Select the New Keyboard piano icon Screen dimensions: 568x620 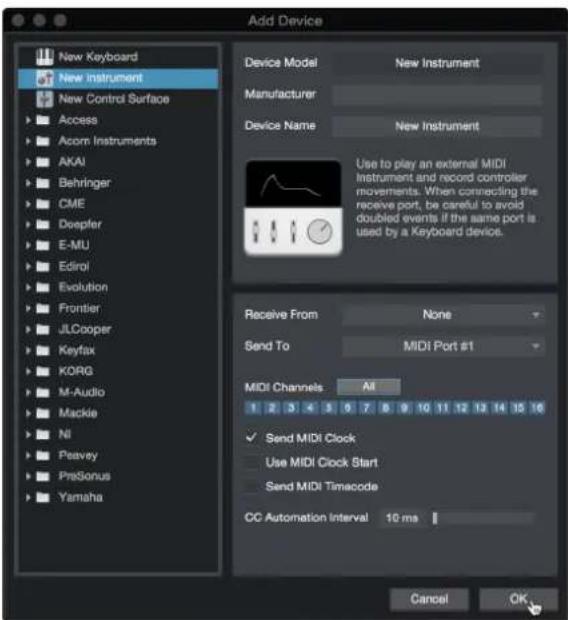click(44, 57)
